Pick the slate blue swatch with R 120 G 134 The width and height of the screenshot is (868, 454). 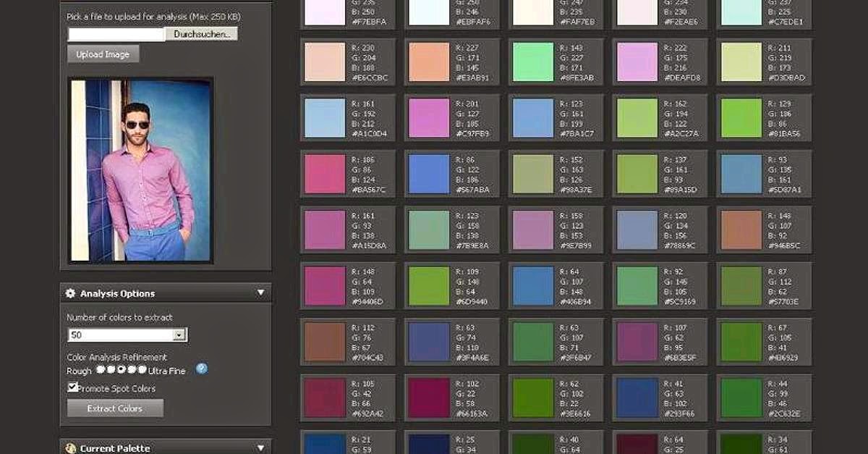click(x=637, y=230)
